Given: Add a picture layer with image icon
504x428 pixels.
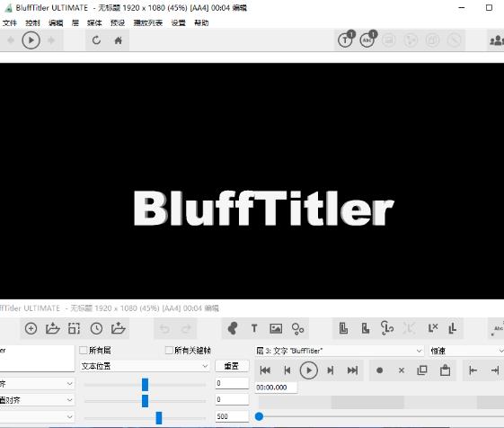Looking at the screenshot, I should pyautogui.click(x=276, y=328).
